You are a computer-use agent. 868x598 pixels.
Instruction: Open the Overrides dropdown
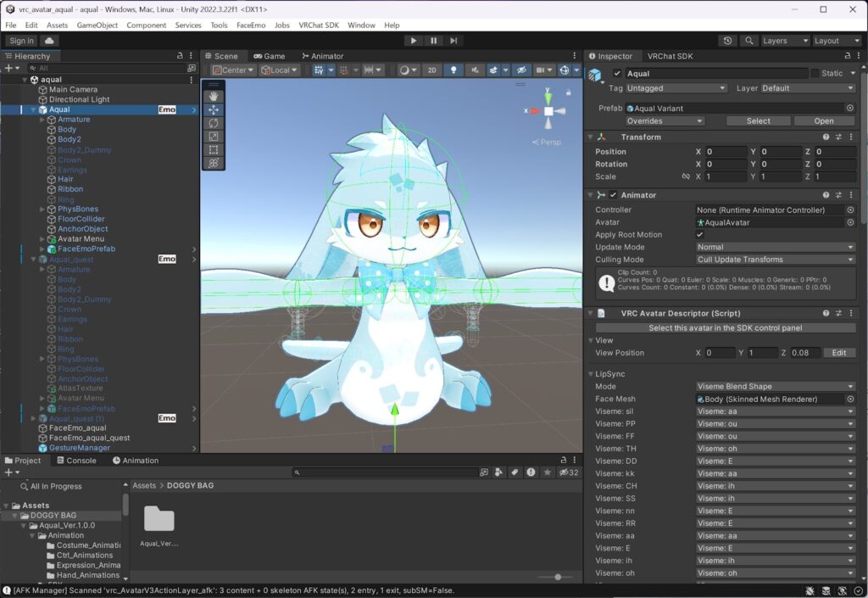coord(665,120)
